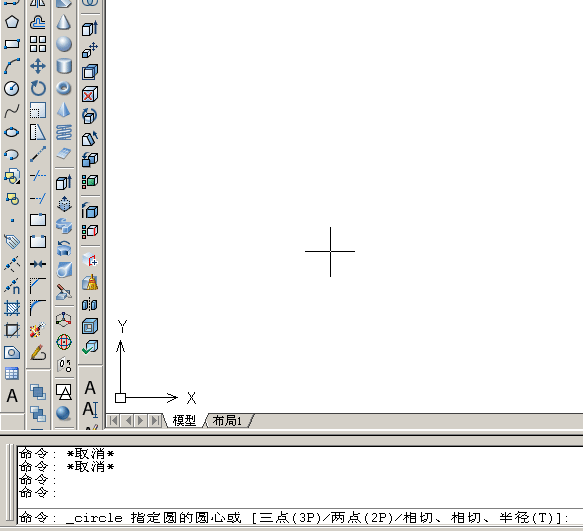Click the Gradient boundary icon
This screenshot has width=583, height=531.
(x=12, y=330)
